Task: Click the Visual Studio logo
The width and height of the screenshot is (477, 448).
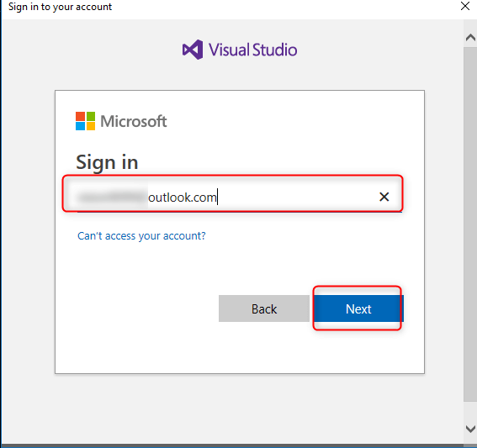Action: coord(193,50)
